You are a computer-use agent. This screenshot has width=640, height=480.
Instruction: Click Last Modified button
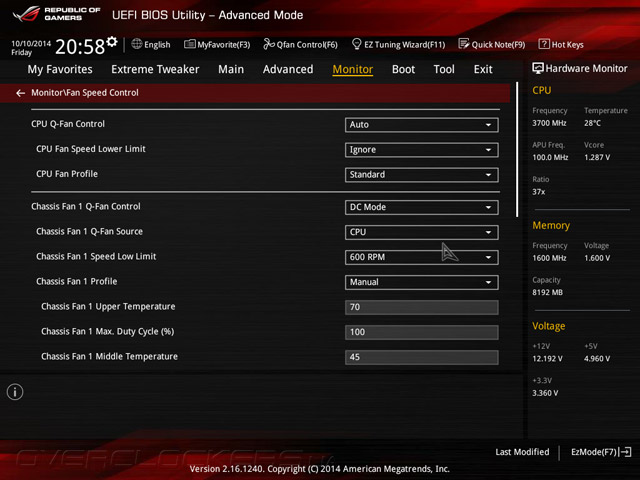tap(522, 452)
